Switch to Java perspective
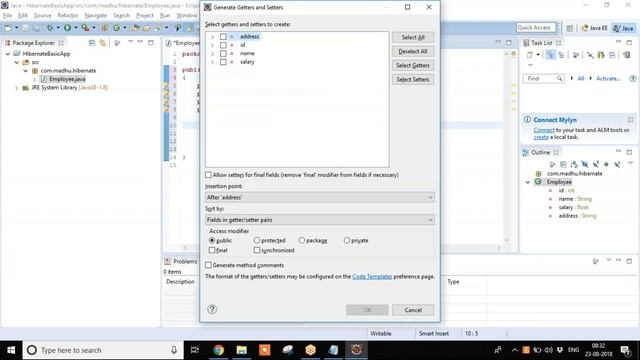Screen dimensions: 640x360 (x=623, y=28)
